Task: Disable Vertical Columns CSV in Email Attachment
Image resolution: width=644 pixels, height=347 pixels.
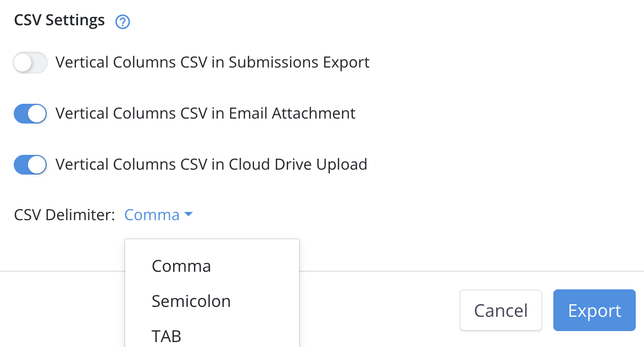Action: point(30,114)
